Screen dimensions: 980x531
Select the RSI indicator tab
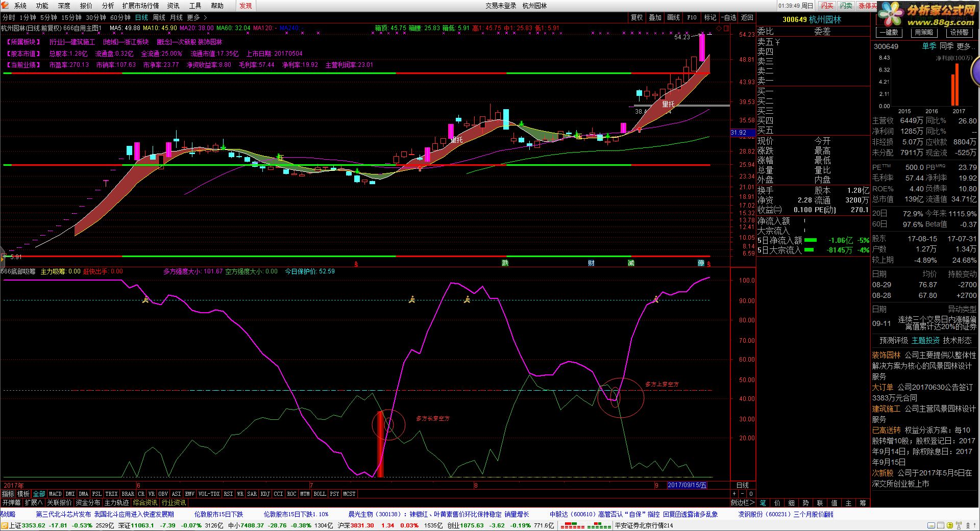tap(228, 494)
